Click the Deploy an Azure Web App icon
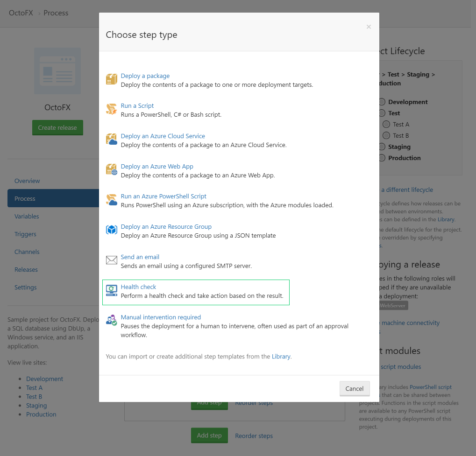The width and height of the screenshot is (476, 456). tap(111, 169)
